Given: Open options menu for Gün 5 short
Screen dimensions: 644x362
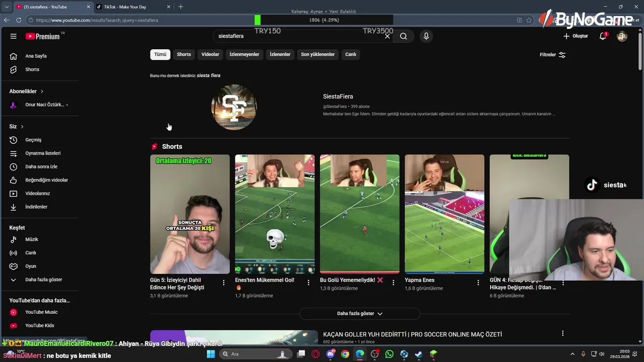Looking at the screenshot, I should (x=223, y=283).
